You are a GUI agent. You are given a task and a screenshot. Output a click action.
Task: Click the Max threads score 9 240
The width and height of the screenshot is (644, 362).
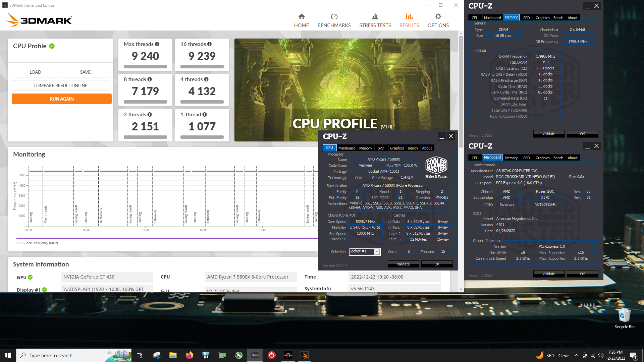pos(145,56)
